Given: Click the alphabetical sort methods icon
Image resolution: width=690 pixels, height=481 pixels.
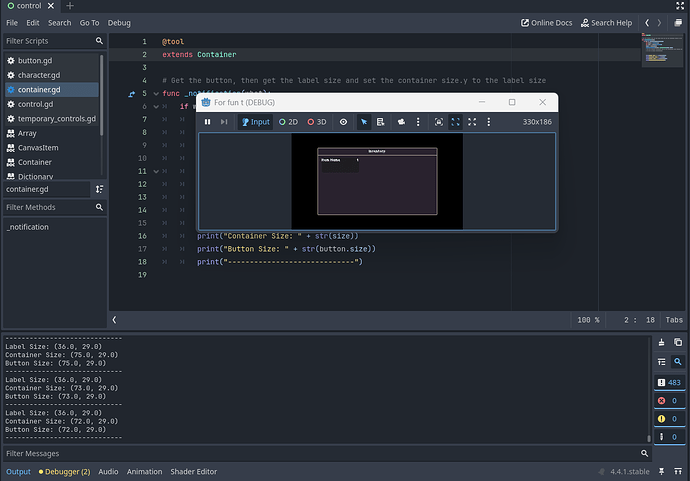Looking at the screenshot, I should click(x=99, y=189).
